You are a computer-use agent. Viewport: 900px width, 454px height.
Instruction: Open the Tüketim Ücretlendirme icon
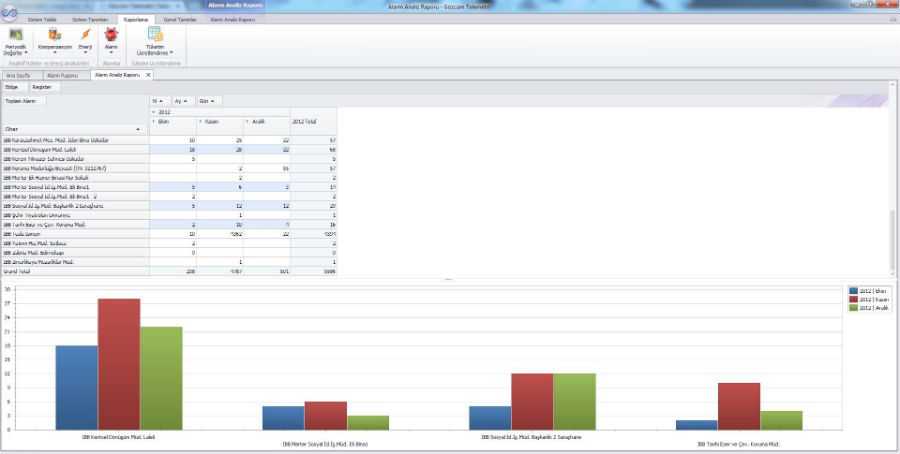155,39
